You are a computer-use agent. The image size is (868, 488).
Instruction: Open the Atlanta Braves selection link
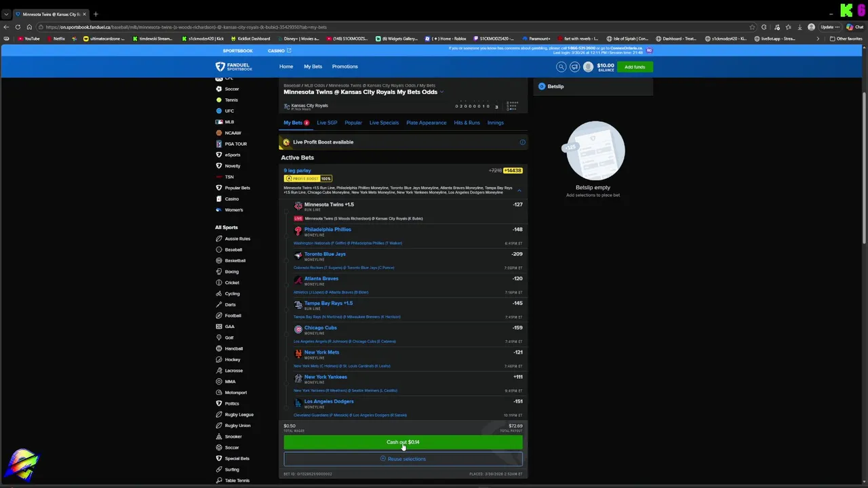click(x=321, y=279)
